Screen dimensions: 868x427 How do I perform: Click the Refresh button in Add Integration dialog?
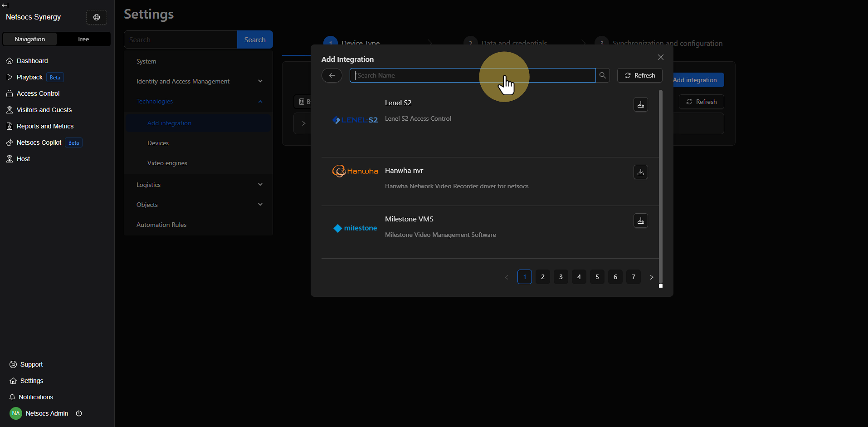(639, 75)
